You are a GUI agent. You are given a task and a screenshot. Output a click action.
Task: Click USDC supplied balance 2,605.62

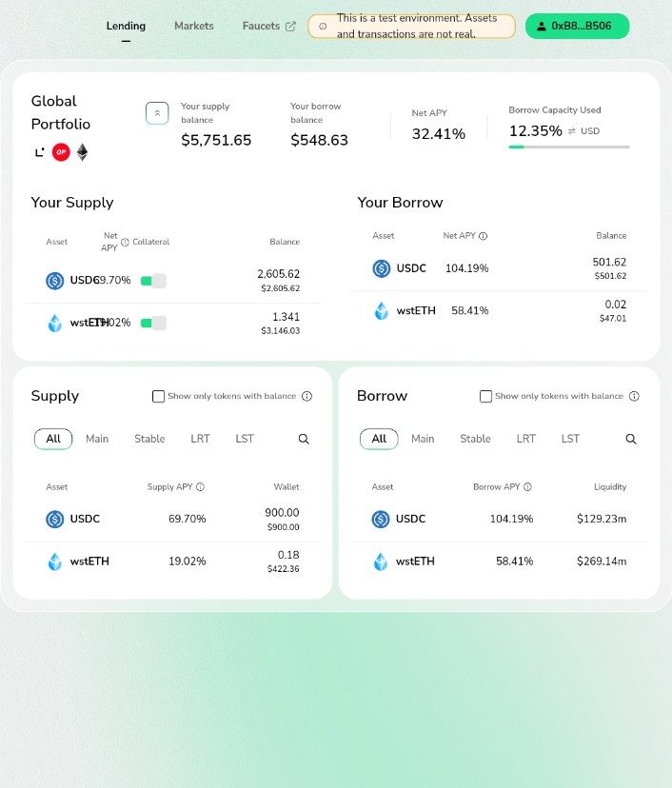(279, 274)
